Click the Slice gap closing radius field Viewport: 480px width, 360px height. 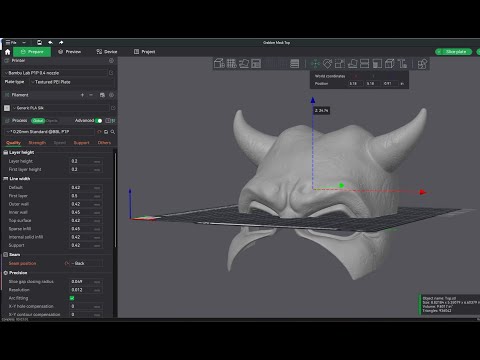tap(86, 282)
